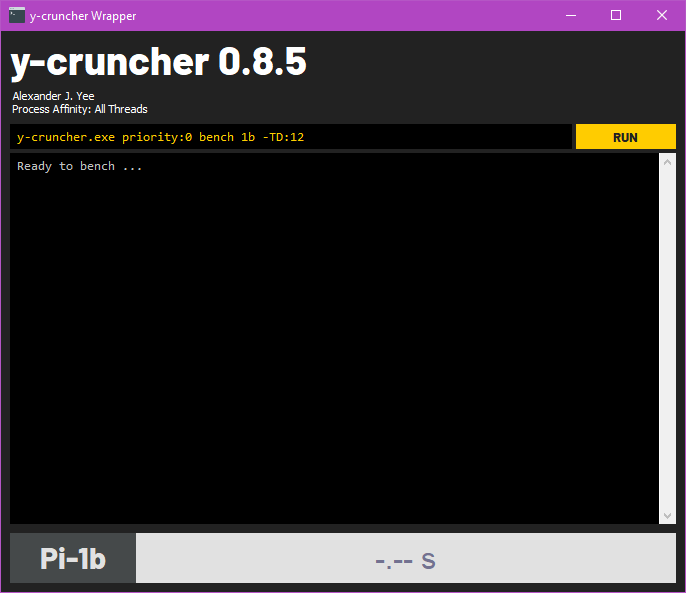This screenshot has height=593, width=686.
Task: Close the y-cruncher Wrapper window
Action: pos(662,15)
